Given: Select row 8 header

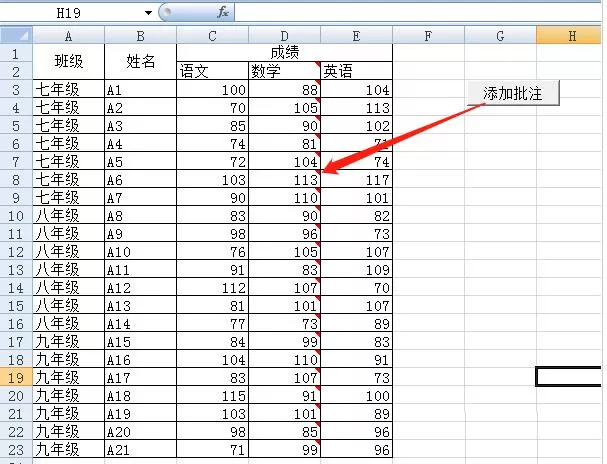Looking at the screenshot, I should (x=16, y=179).
